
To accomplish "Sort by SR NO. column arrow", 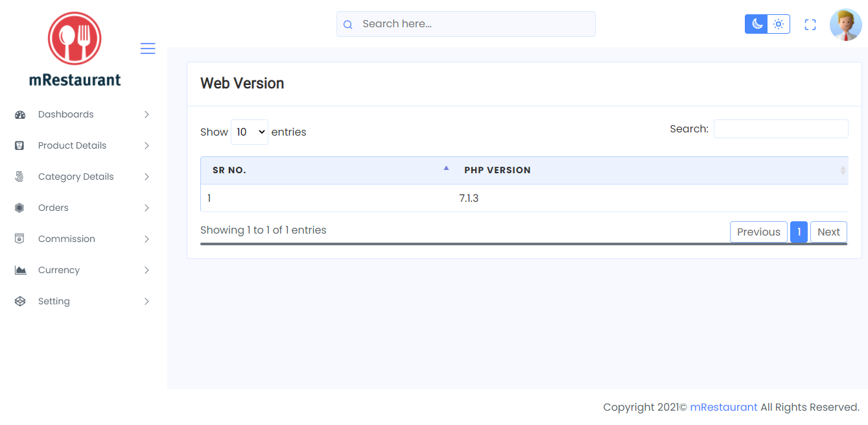I will coord(446,168).
